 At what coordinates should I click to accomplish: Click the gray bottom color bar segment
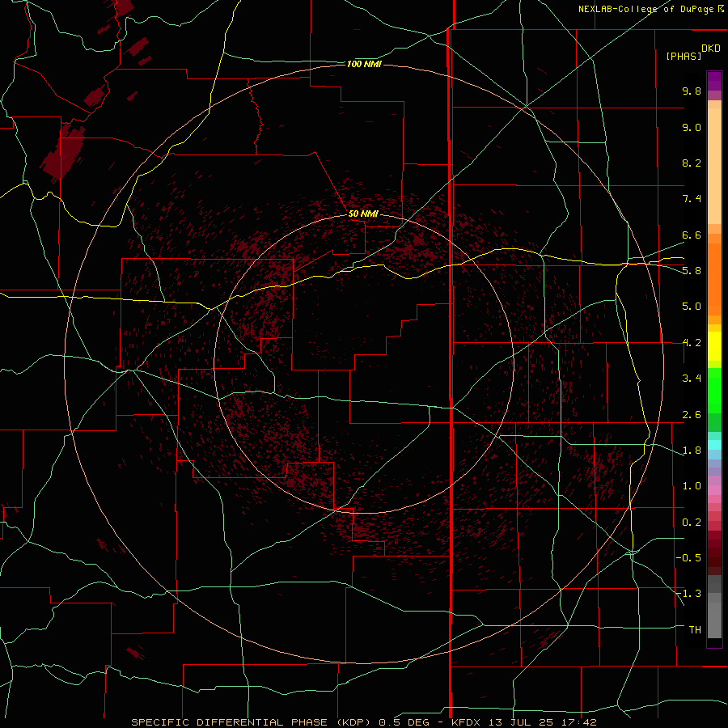tap(714, 620)
